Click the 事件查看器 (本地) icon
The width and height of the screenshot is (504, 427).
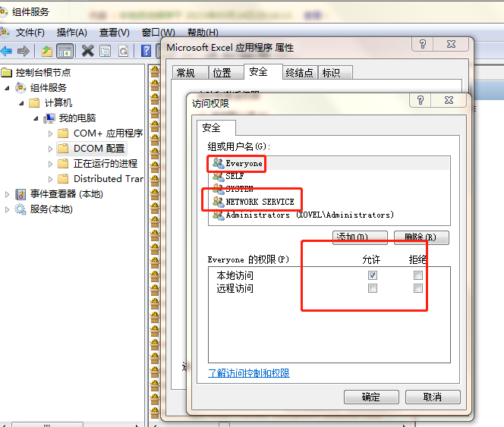point(21,194)
